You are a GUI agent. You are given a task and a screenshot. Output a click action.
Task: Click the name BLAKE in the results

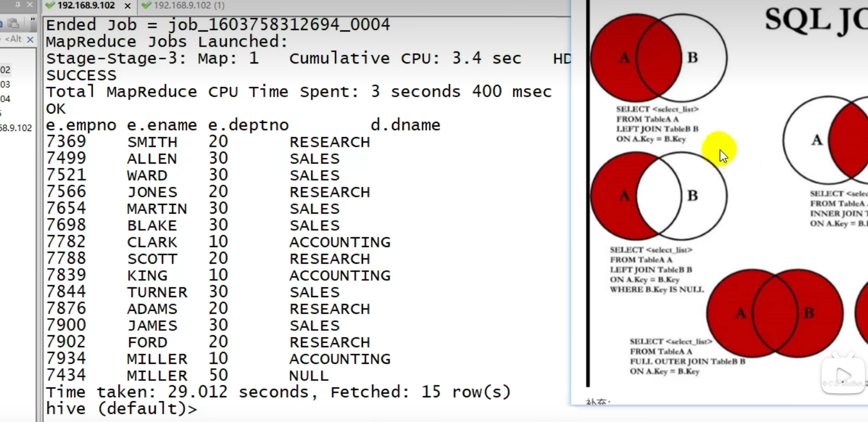(x=153, y=225)
